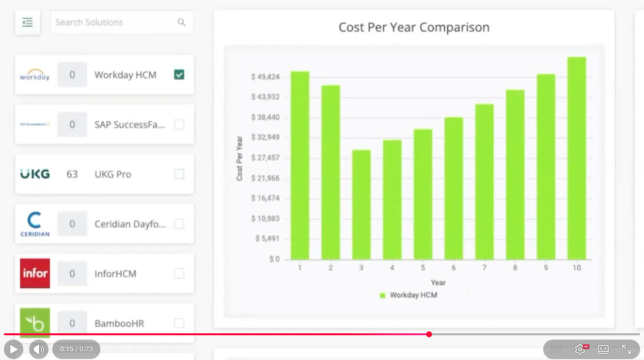The image size is (644, 360).
Task: Seek using the video progress bar
Action: tap(322, 334)
